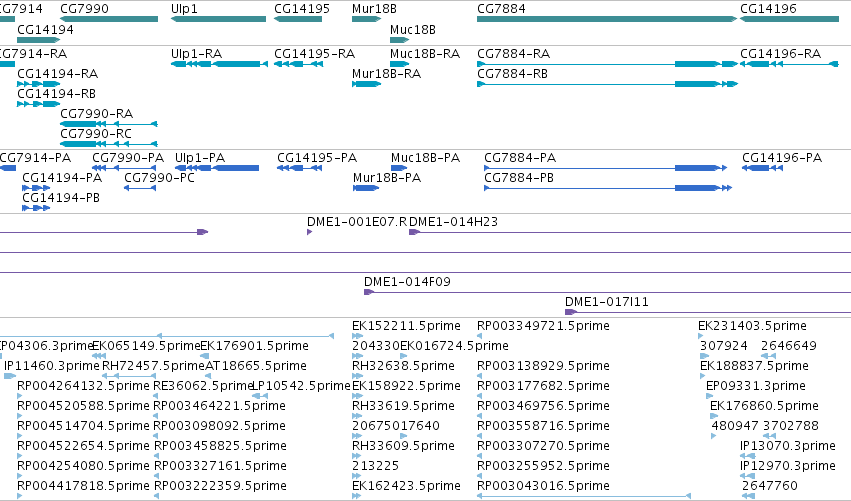This screenshot has height=501, width=851.
Task: Click the EK176860.5prime EST label
Action: (764, 407)
